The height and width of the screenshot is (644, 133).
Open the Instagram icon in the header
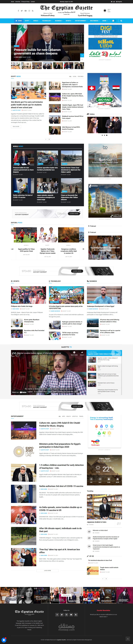[x=29, y=11]
